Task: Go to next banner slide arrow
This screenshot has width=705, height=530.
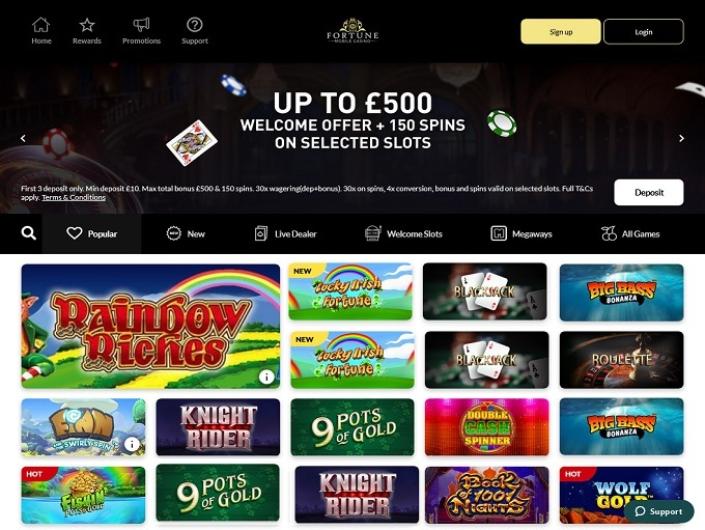Action: [682, 138]
